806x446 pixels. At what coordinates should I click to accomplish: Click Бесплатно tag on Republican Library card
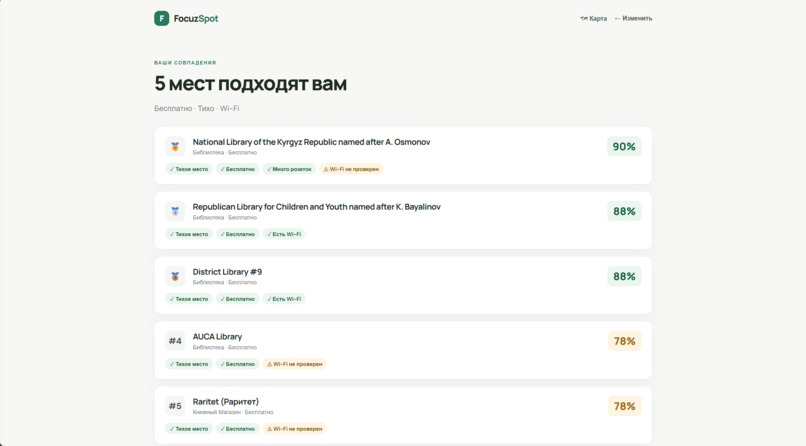point(237,234)
